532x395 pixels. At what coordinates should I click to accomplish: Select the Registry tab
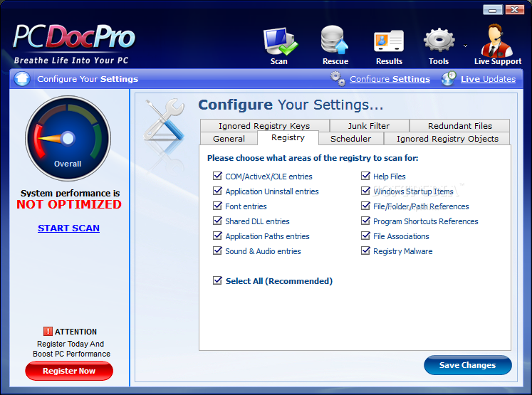288,137
